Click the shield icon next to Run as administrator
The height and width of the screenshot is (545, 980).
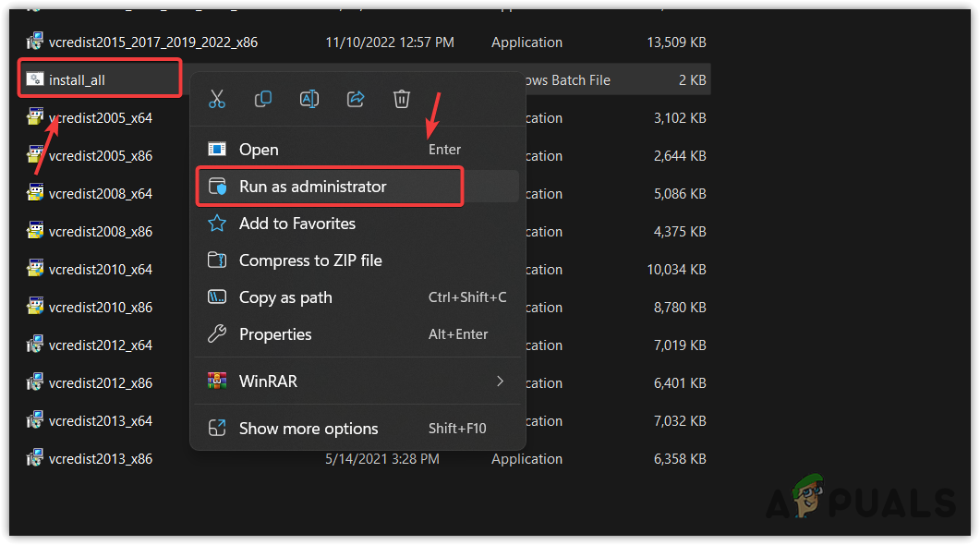[x=218, y=186]
